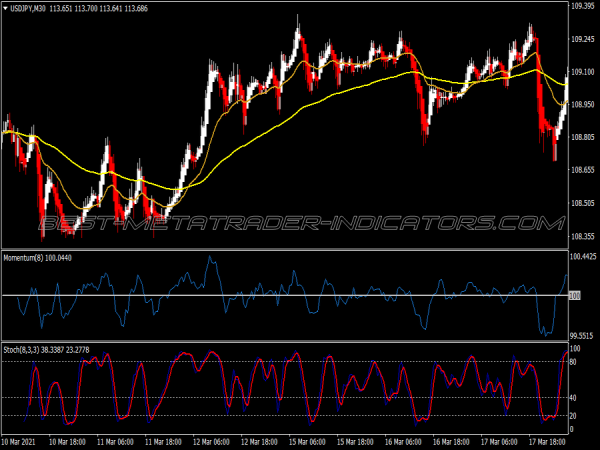Click the Stochastic 100 level label

(575, 349)
